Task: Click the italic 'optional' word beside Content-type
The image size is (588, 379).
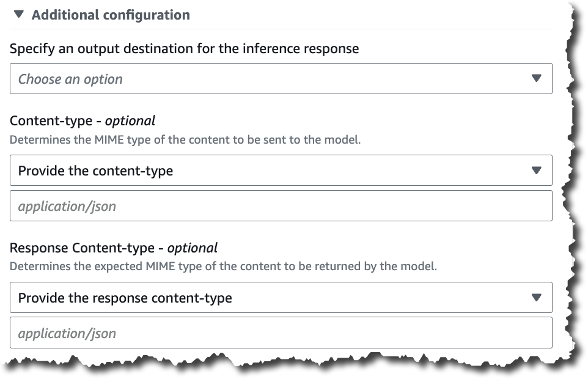Action: click(130, 120)
